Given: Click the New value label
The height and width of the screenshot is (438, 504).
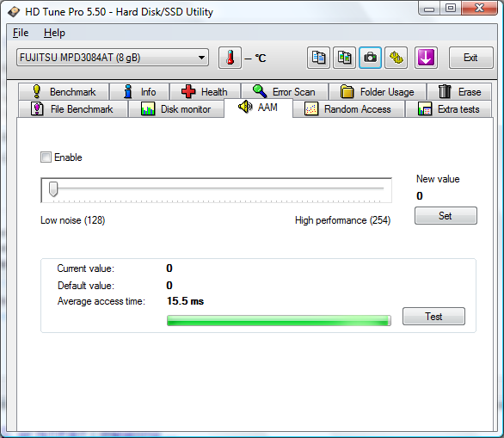Looking at the screenshot, I should coord(438,179).
